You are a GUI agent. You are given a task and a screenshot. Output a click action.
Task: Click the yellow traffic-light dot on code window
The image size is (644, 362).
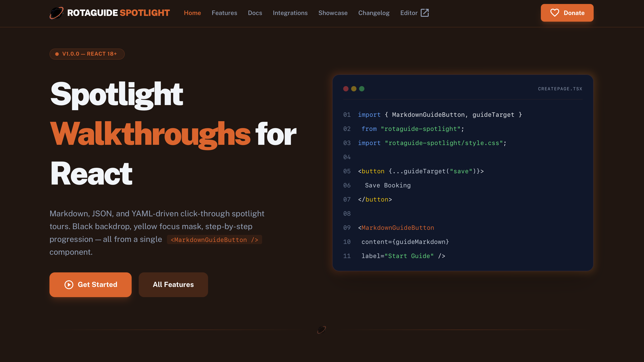click(x=354, y=89)
